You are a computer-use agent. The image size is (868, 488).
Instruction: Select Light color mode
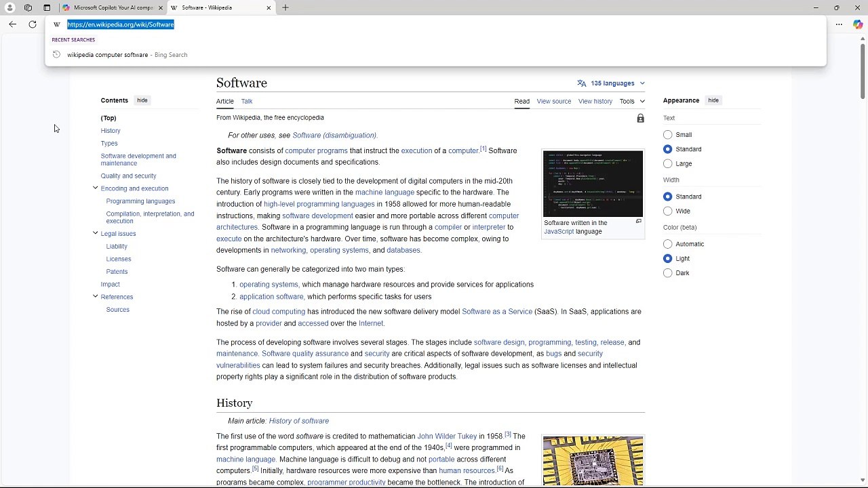(668, 258)
